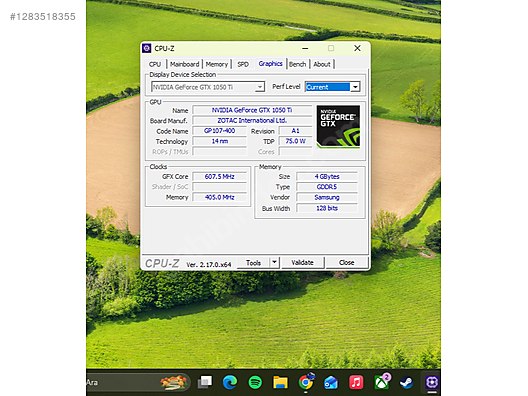Image resolution: width=528 pixels, height=396 pixels.
Task: Open Apple Music from the taskbar
Action: tap(356, 382)
